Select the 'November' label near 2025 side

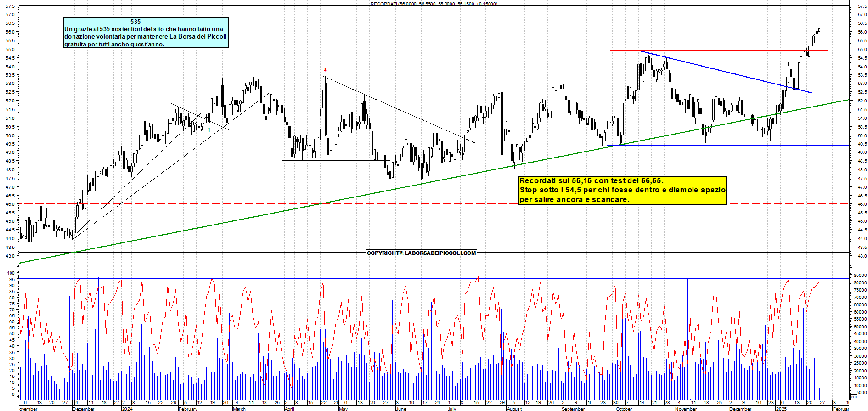coord(686,409)
